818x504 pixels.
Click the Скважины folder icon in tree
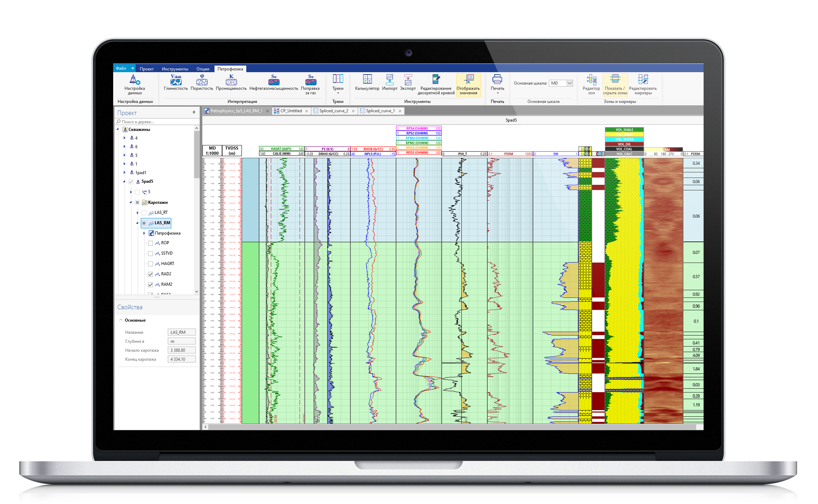pos(125,129)
